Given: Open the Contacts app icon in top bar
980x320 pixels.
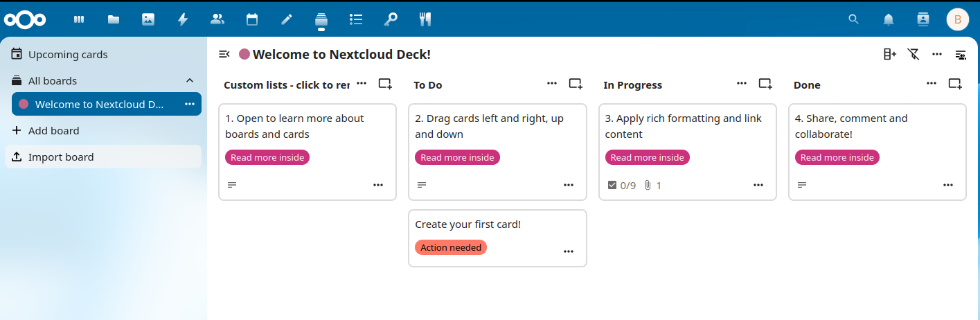Looking at the screenshot, I should (x=217, y=19).
